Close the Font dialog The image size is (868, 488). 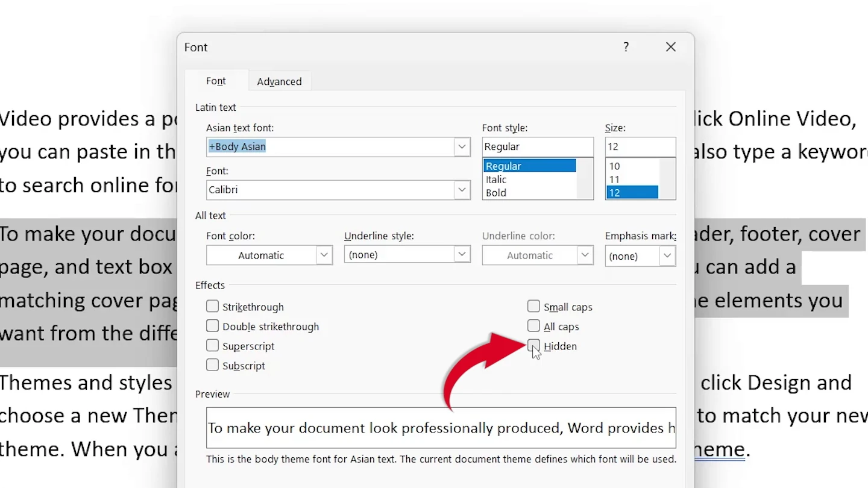pos(671,47)
